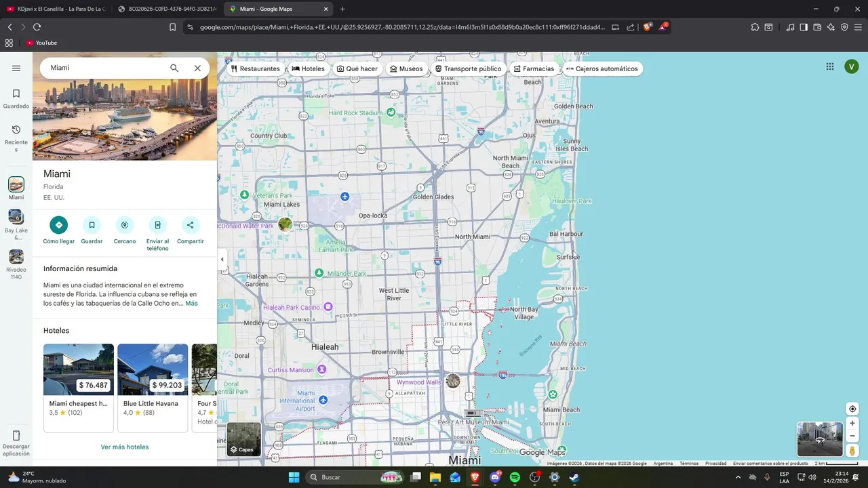This screenshot has height=488, width=868.
Task: Open the Blue Little Havana hotel card
Action: 153,388
